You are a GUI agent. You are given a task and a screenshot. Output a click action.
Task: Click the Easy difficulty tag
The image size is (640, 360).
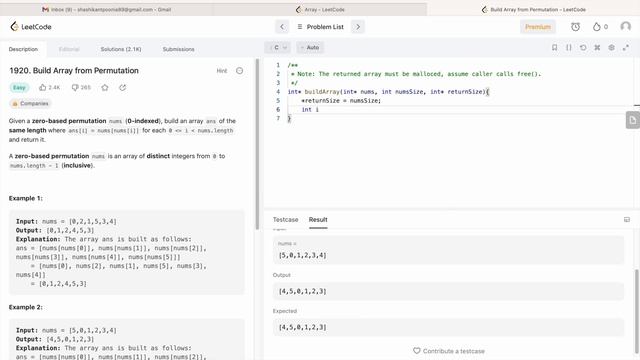coord(19,87)
